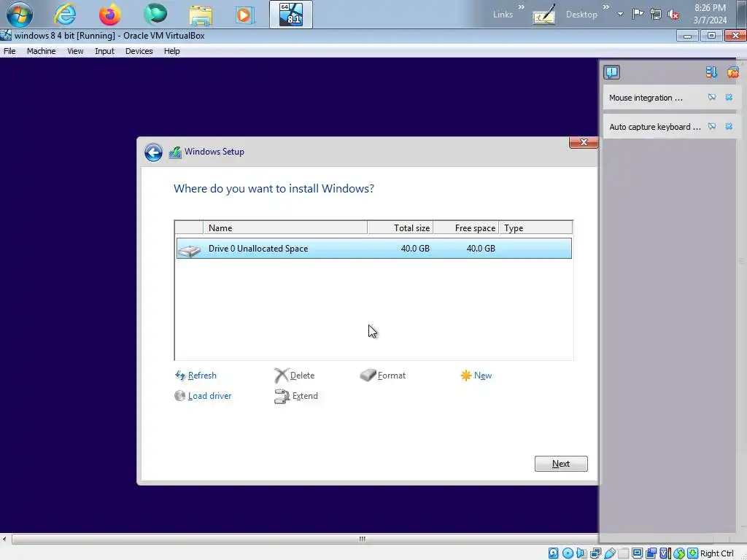Open Firefox from the taskbar
This screenshot has height=560, width=747.
point(109,15)
